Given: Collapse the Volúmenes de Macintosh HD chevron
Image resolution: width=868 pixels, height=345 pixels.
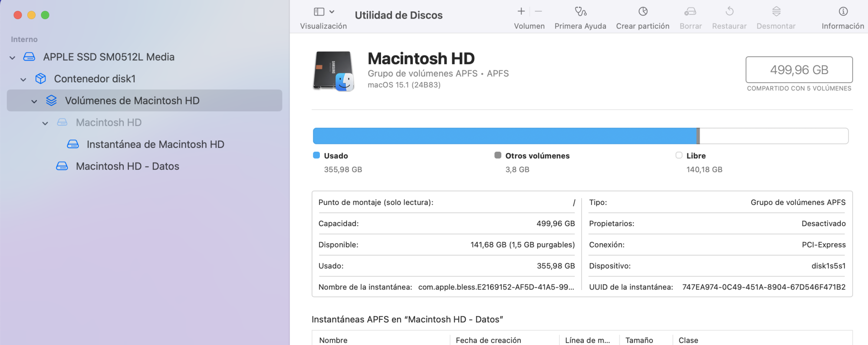Looking at the screenshot, I should (x=34, y=101).
